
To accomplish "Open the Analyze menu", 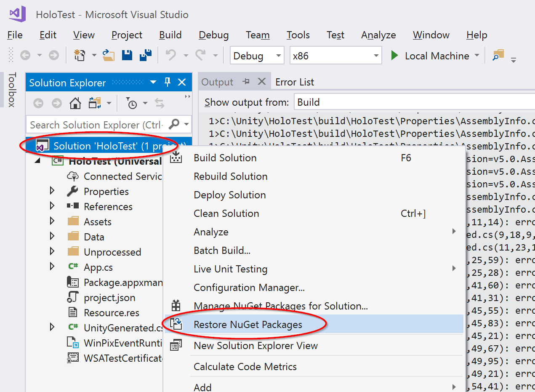I will [378, 35].
